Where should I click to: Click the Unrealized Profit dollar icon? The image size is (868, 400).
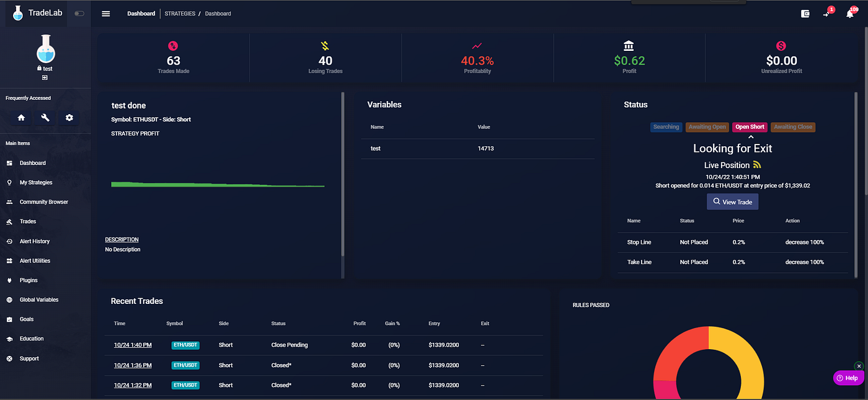[781, 45]
